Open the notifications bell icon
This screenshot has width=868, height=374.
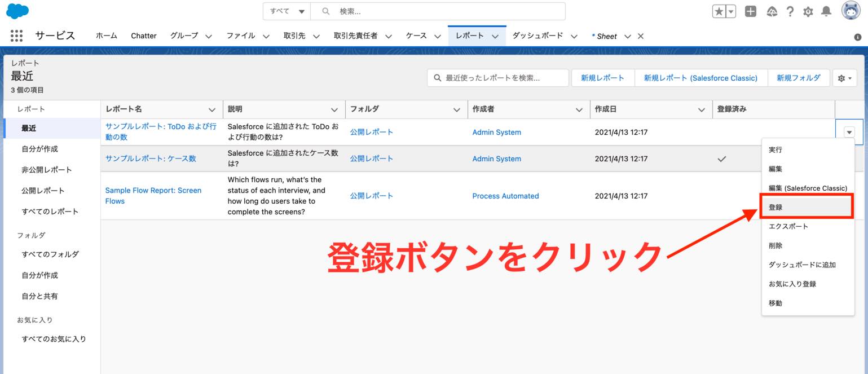point(826,11)
